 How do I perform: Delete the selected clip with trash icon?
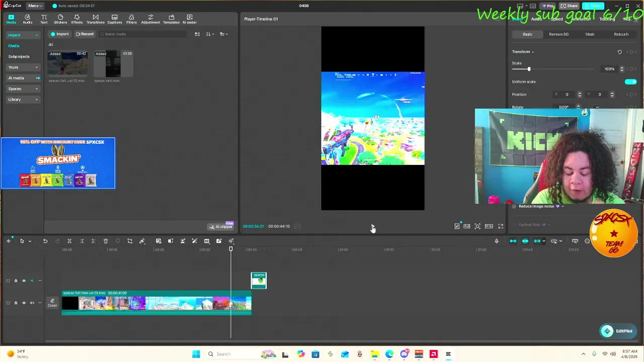pyautogui.click(x=106, y=241)
